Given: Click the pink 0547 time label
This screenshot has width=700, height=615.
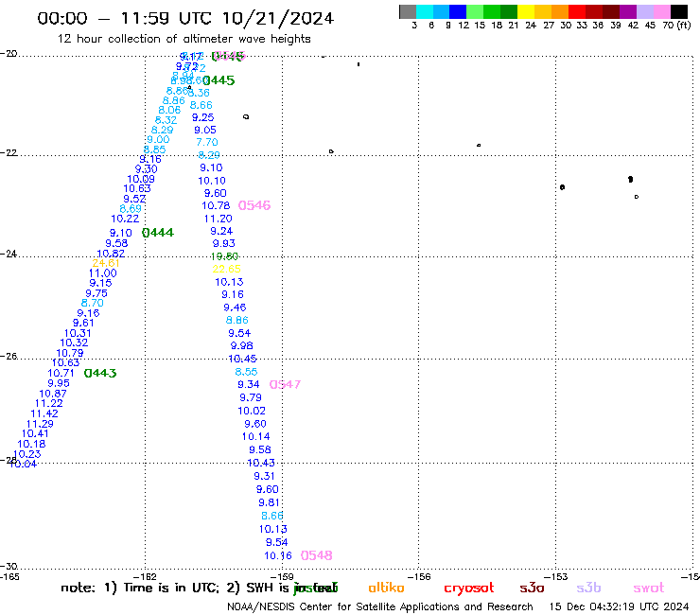Looking at the screenshot, I should (285, 384).
